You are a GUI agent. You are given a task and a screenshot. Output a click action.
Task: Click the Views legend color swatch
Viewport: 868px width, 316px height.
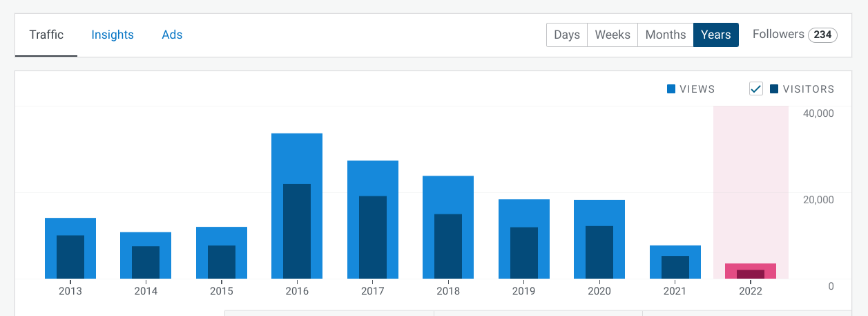pos(671,89)
